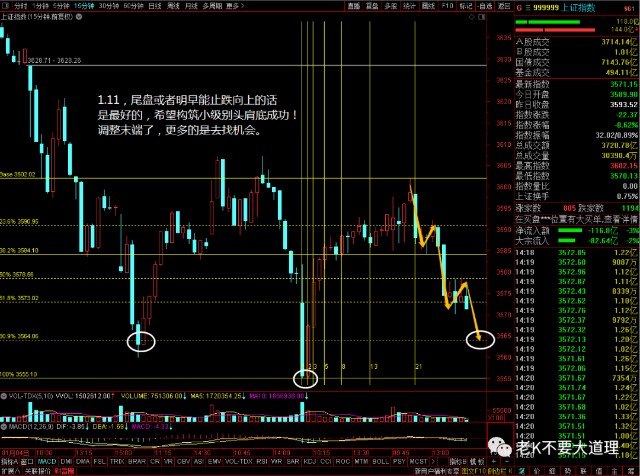
Task: Click the 多股 multi-stock button
Action: click(x=391, y=6)
